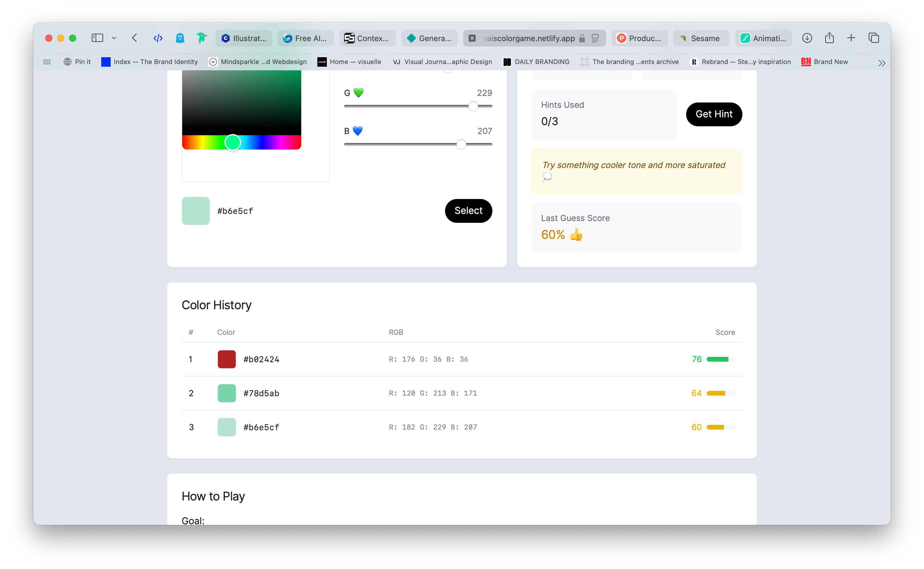
Task: Click the R: 176 G: 36 B: 36 value
Action: coord(428,359)
